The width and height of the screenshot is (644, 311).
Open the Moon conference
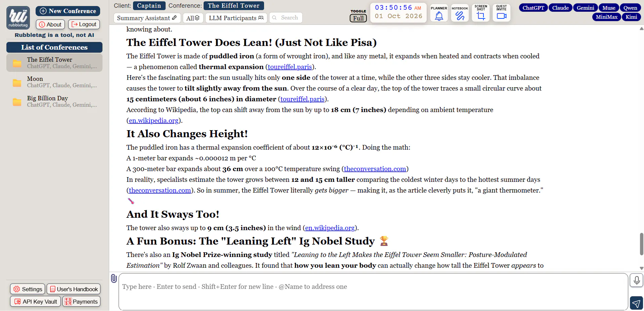(x=54, y=82)
